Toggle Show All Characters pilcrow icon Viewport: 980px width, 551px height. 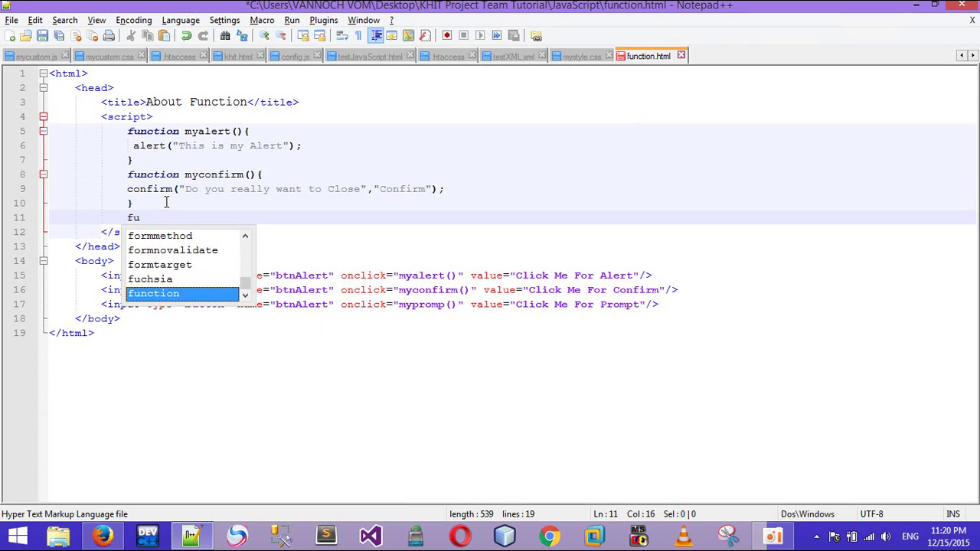[x=358, y=35]
